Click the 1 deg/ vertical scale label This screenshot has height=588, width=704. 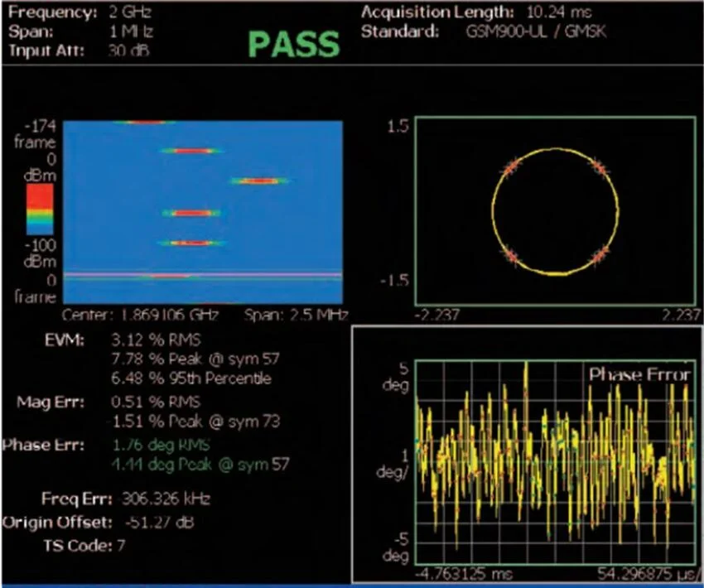393,462
